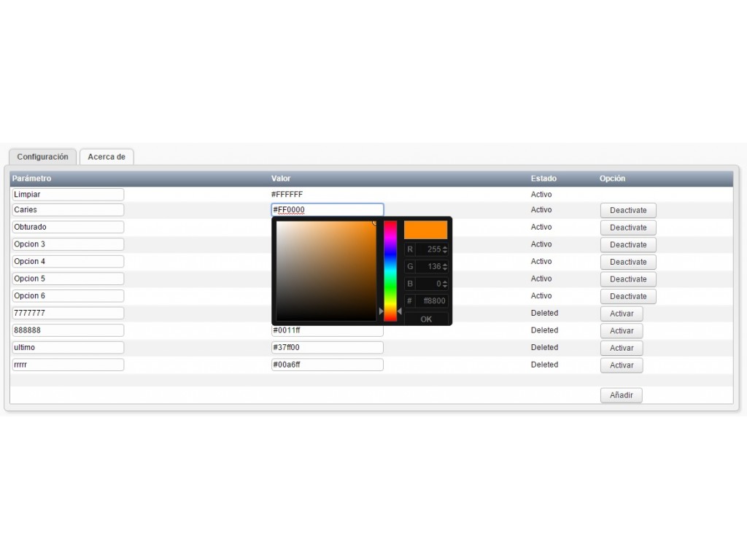Image resolution: width=747 pixels, height=560 pixels.
Task: Open the Acerca de tab
Action: coord(107,157)
